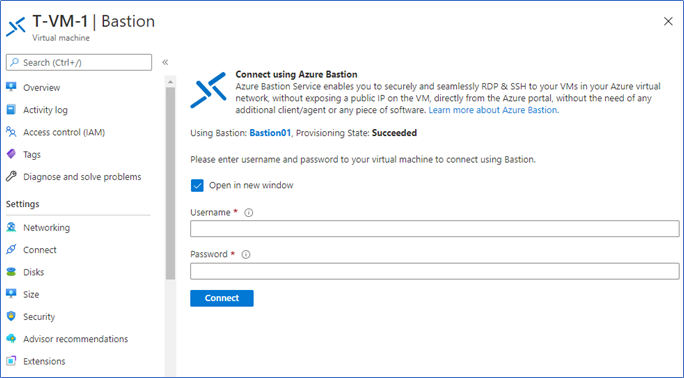
Task: Click the Diagnose and solve problems wrench icon
Action: pos(11,176)
